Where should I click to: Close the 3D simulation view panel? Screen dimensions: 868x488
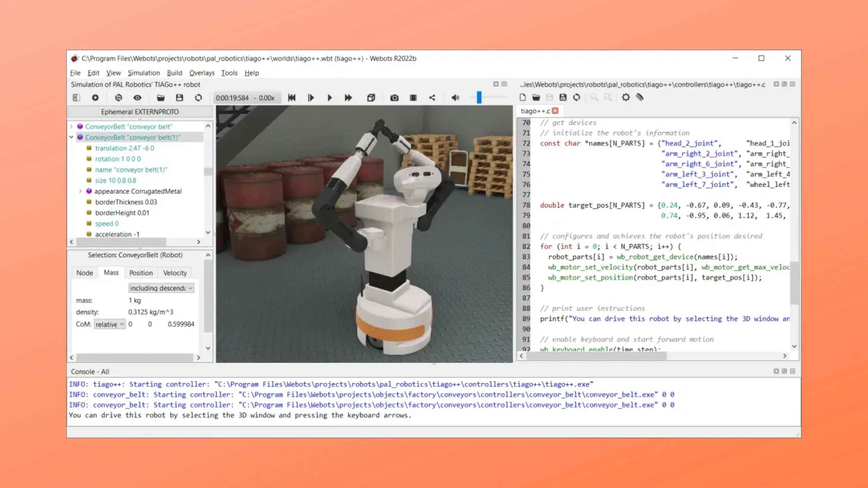(x=504, y=84)
